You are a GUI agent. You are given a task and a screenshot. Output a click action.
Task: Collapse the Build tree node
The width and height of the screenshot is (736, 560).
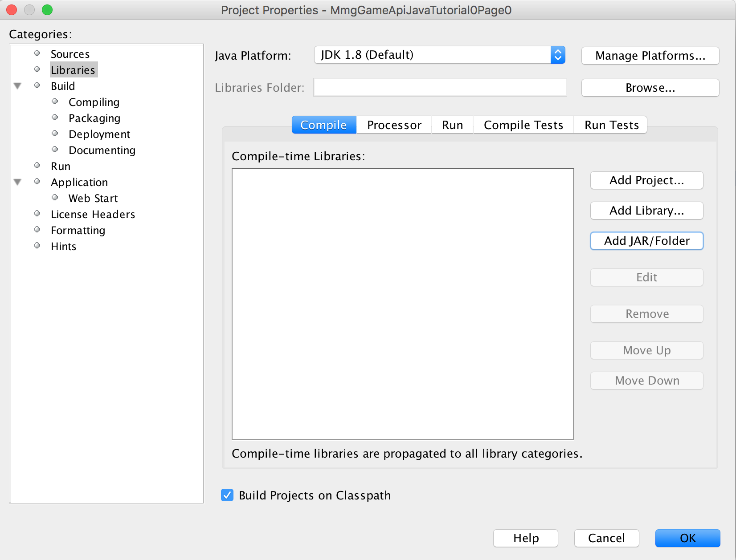tap(18, 86)
